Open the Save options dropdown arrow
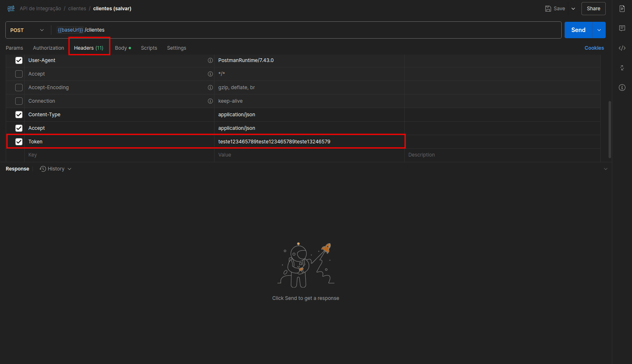Viewport: 632px width, 364px height. [573, 9]
